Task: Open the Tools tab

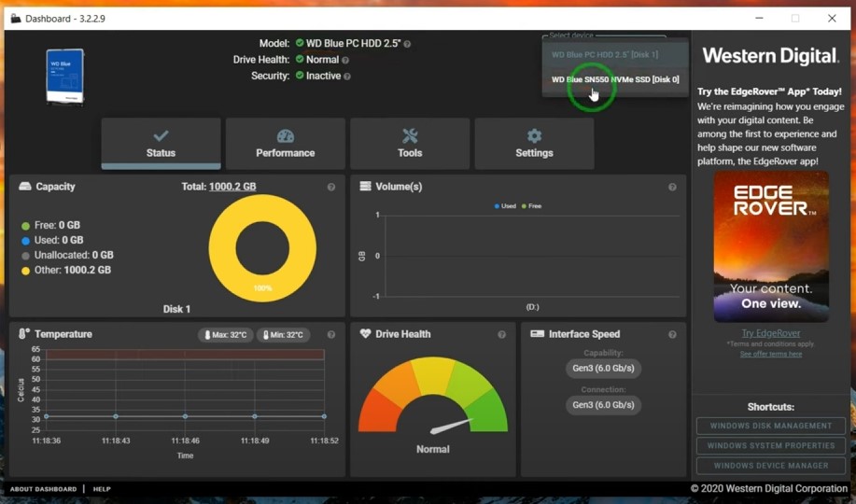Action: pos(410,144)
